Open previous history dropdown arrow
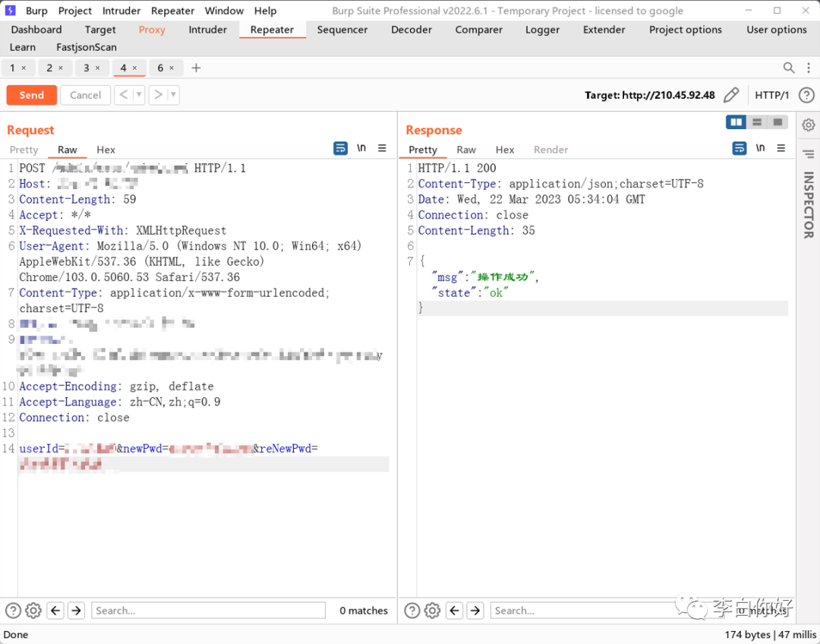 point(139,95)
